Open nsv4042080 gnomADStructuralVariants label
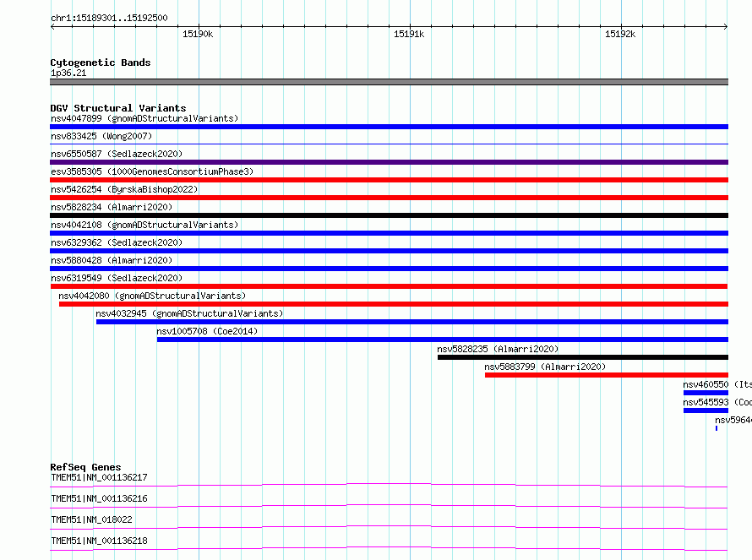 coord(152,296)
